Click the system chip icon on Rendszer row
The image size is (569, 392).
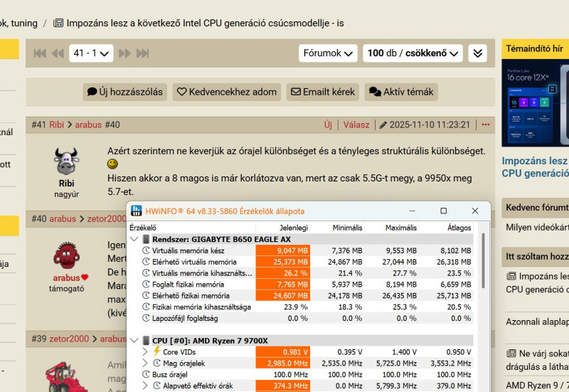pyautogui.click(x=147, y=239)
